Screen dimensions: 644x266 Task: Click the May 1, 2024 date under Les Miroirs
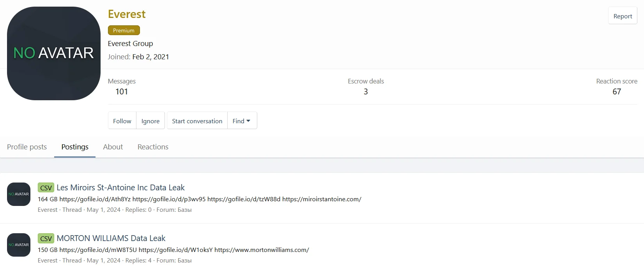[x=104, y=210]
